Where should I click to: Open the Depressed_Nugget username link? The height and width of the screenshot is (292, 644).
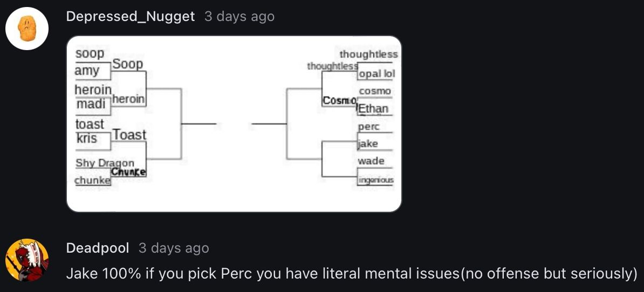pos(130,17)
